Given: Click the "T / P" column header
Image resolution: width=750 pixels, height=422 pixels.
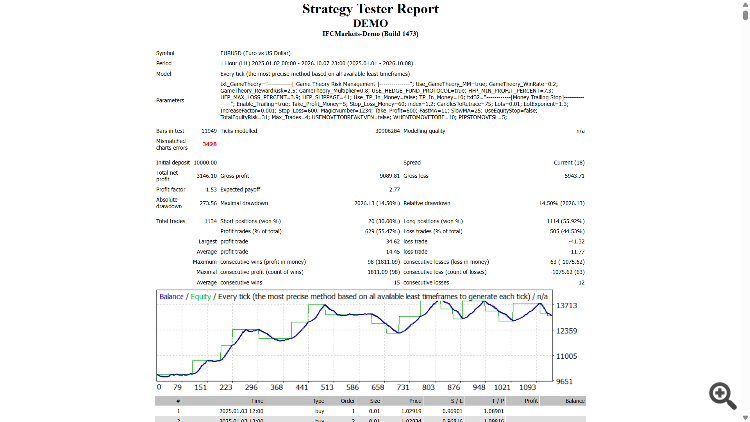Looking at the screenshot, I should click(498, 401).
